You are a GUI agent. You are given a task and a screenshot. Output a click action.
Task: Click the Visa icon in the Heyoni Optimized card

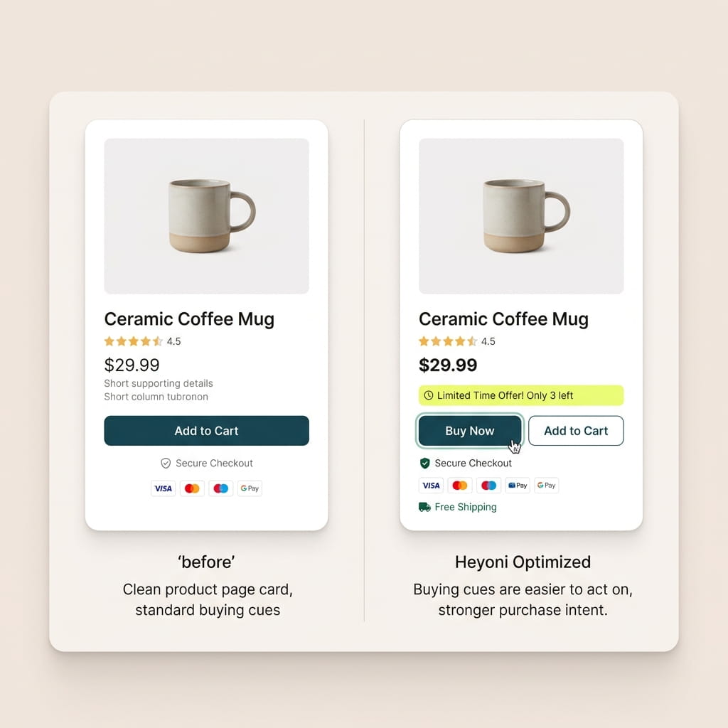(431, 486)
